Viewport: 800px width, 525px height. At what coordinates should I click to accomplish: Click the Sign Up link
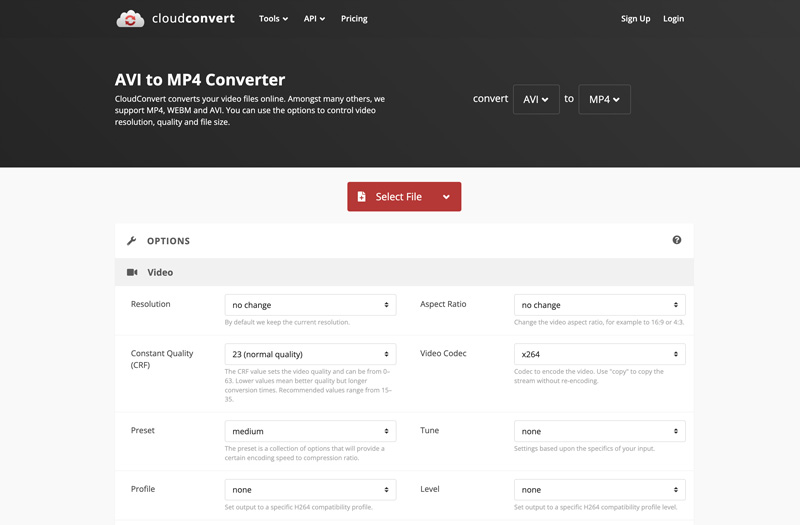coord(635,19)
